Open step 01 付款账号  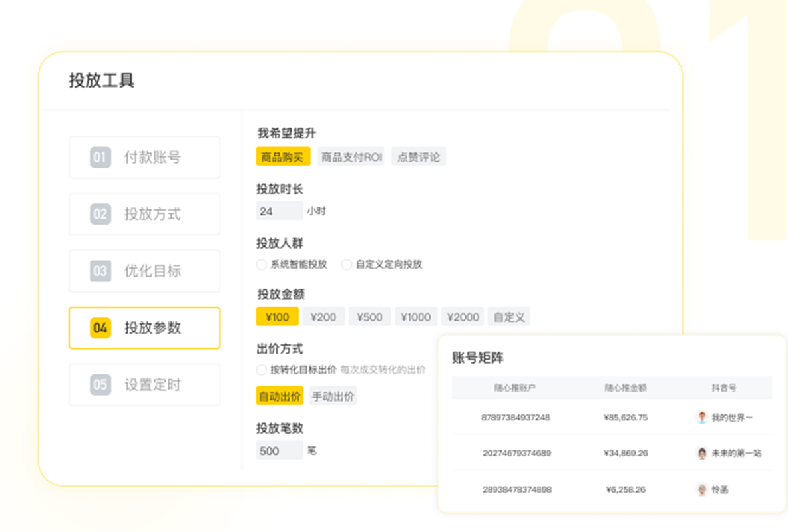point(144,157)
